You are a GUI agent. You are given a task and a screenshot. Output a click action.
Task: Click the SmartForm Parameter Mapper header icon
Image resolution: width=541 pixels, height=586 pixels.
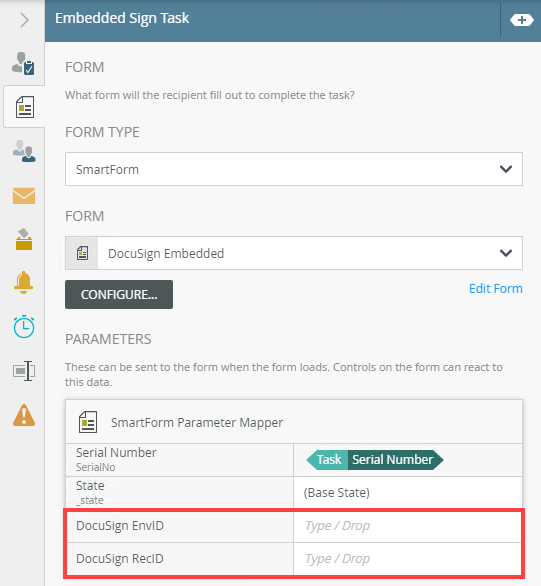[88, 422]
